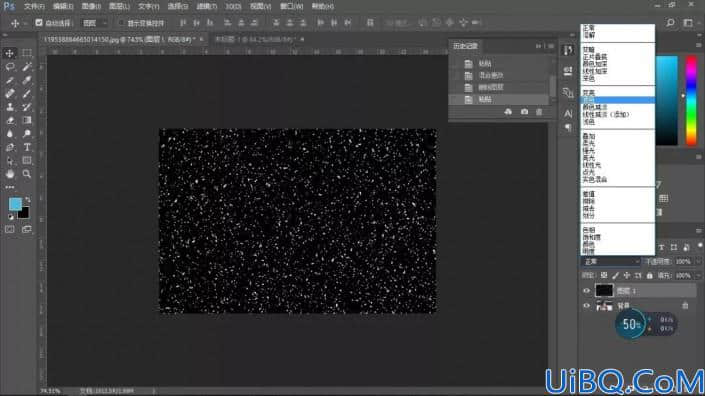705x396 pixels.
Task: Hide the 背景 layer eye icon
Action: tap(586, 306)
